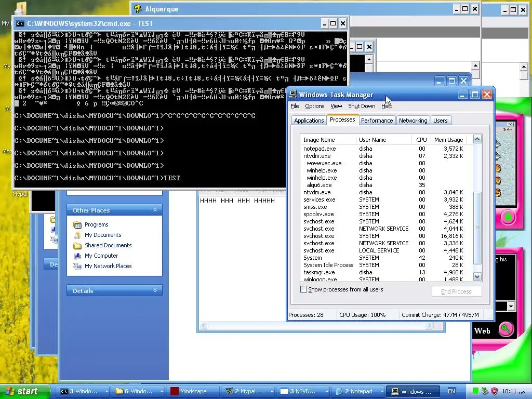The image size is (532, 399).
Task: Open the Start menu
Action: (x=25, y=391)
